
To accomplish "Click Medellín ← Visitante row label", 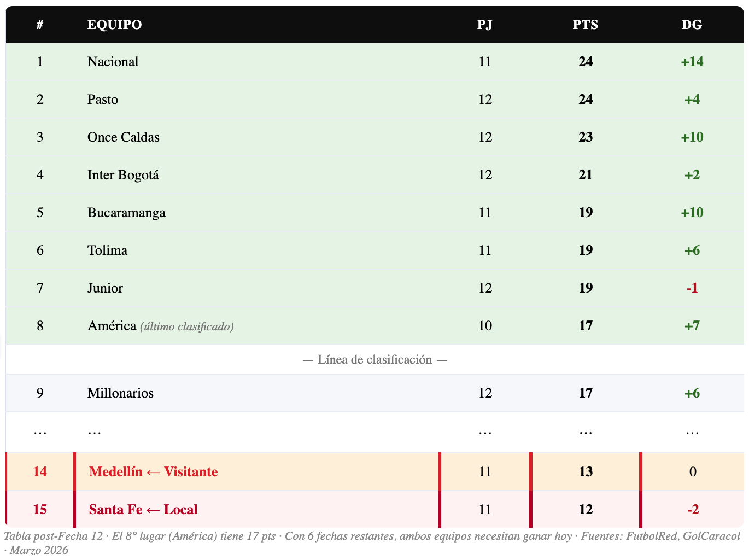I will (x=153, y=472).
